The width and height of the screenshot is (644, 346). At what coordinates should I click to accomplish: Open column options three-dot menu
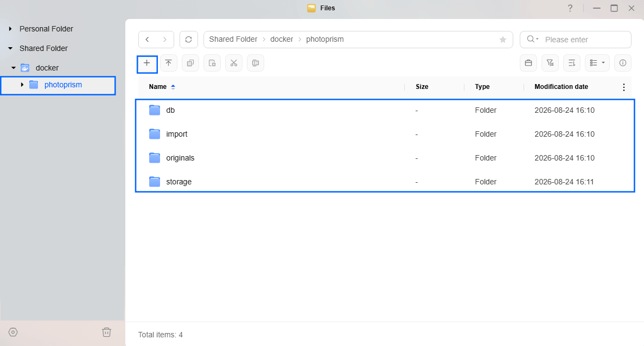623,87
